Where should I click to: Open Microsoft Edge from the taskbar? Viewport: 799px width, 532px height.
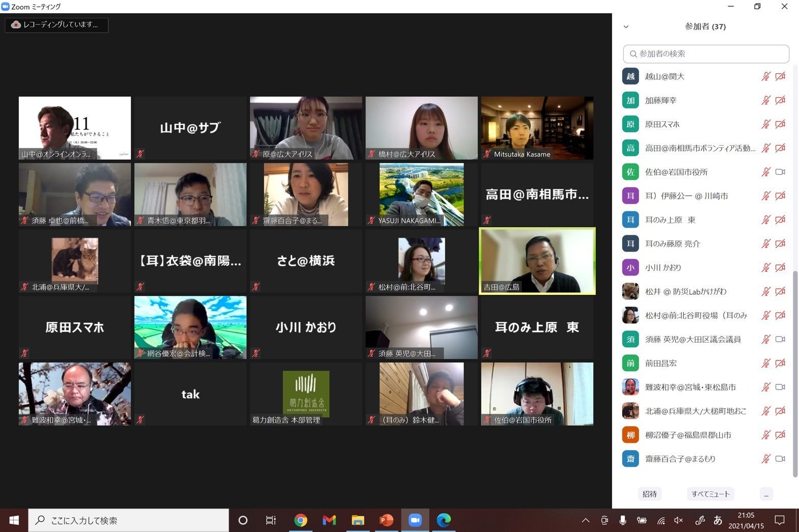click(444, 520)
